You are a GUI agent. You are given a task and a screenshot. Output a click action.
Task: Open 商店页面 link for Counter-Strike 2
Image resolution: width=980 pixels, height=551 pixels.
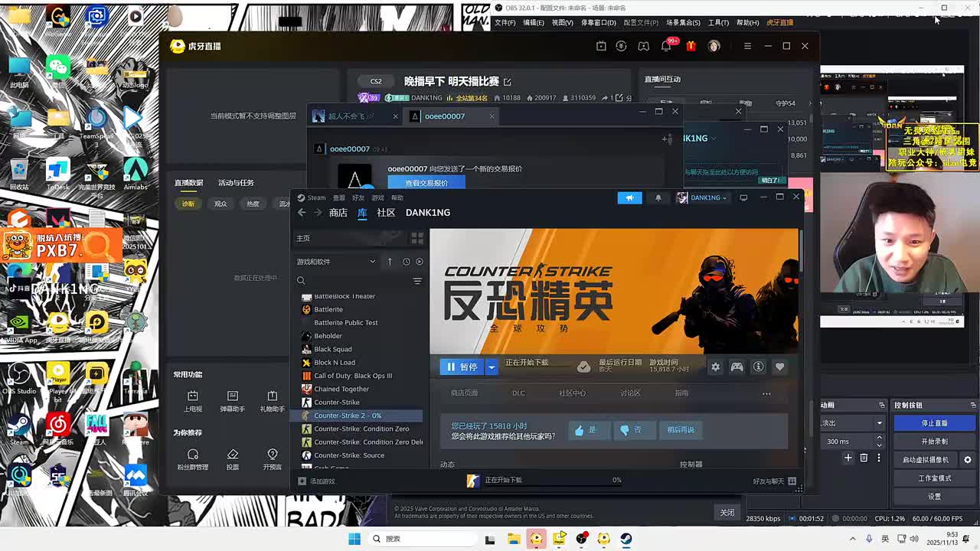point(464,393)
